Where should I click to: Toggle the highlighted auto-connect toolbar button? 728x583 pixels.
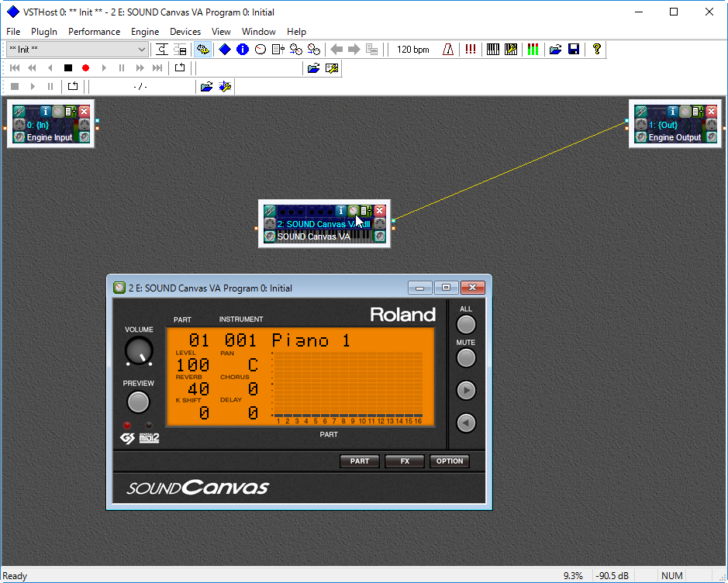point(202,49)
